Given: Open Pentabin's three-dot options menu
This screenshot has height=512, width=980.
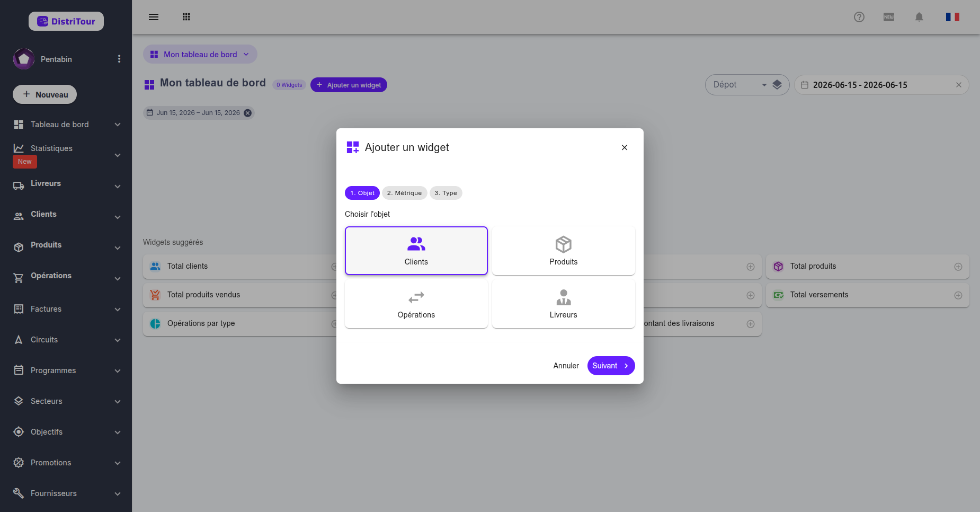Looking at the screenshot, I should (119, 59).
